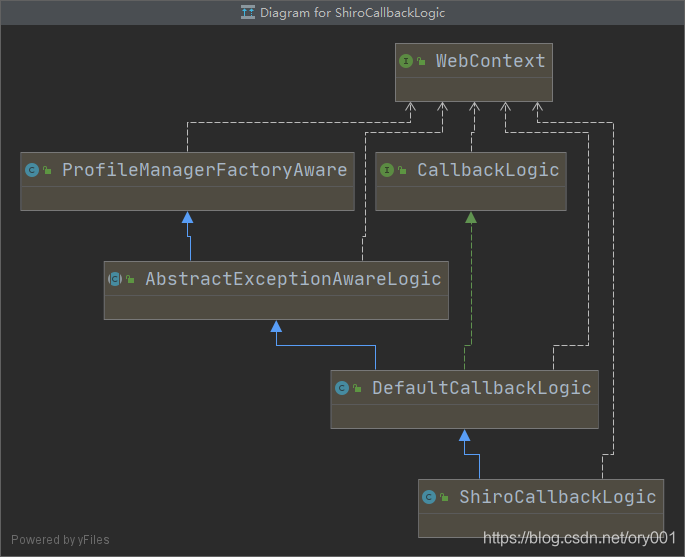Click the 'Diagram for ShiroCallbackLogic' title text
This screenshot has height=557, width=685.
(352, 13)
